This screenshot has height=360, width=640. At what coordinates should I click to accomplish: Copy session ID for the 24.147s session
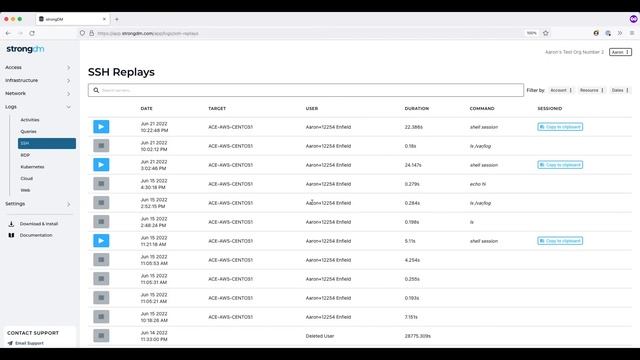[x=560, y=165]
